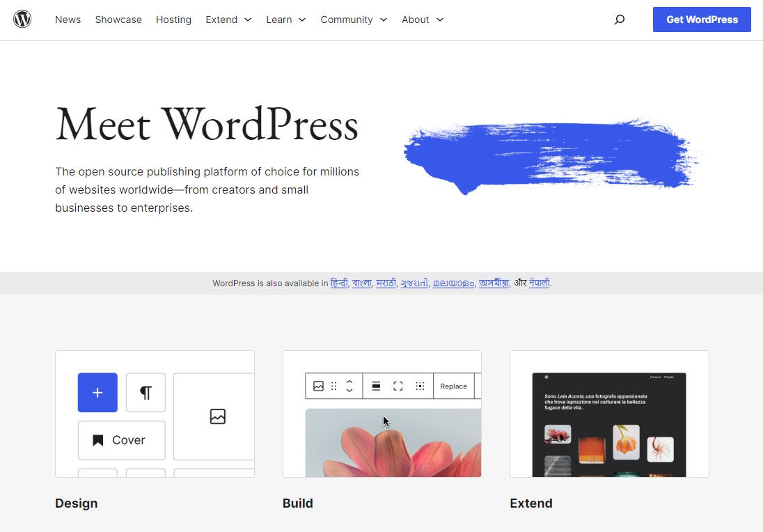Screen dimensions: 763x532
Task: Click the orange tulip thumbnail in preview
Action: click(627, 442)
